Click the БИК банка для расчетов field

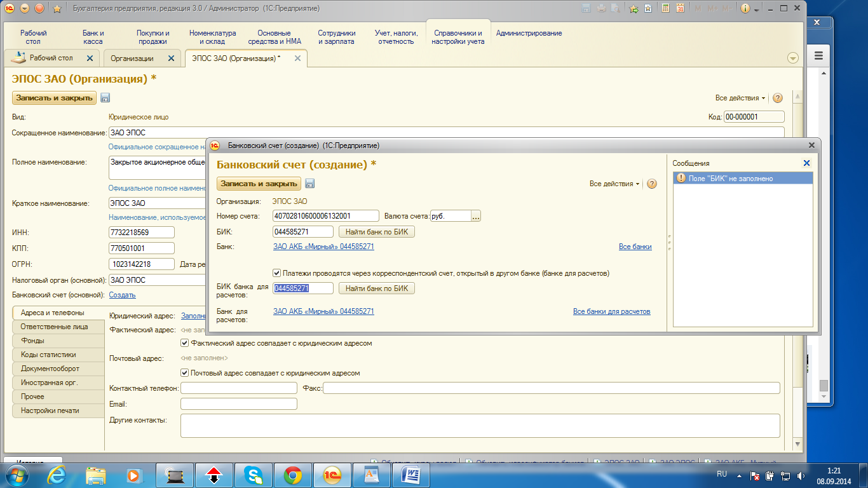coord(303,288)
